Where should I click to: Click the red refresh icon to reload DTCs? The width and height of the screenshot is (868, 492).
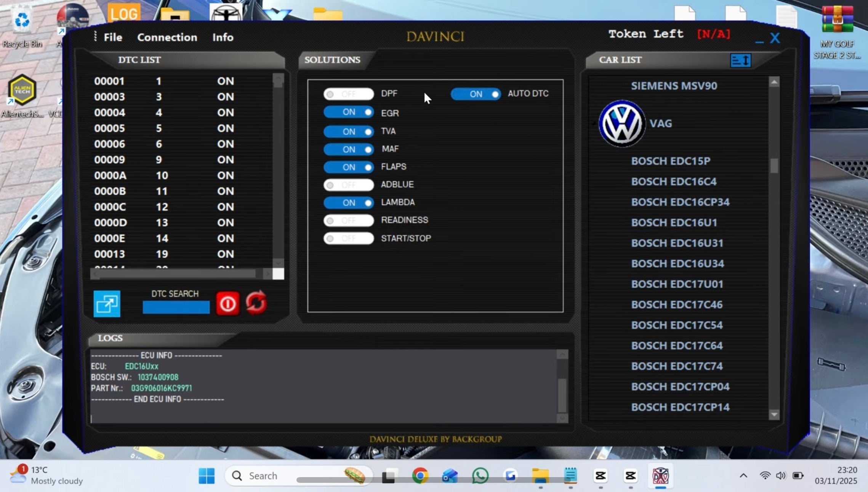(x=256, y=303)
